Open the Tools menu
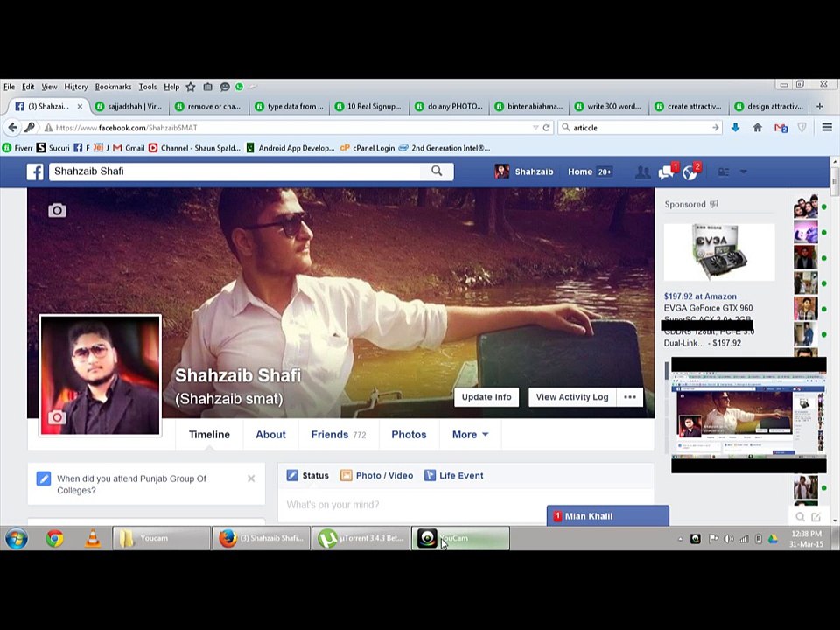This screenshot has width=840, height=630. 148,87
